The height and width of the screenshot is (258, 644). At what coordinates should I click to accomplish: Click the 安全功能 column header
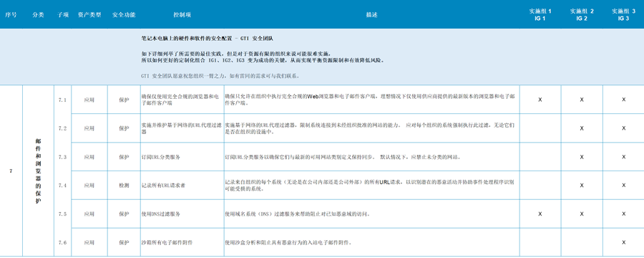124,15
